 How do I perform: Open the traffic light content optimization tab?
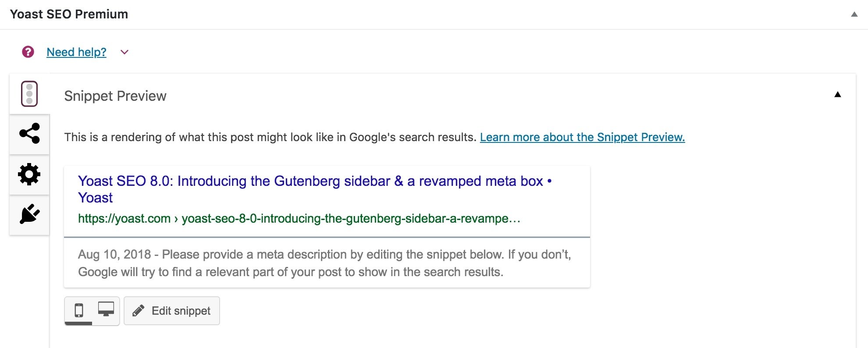point(29,94)
